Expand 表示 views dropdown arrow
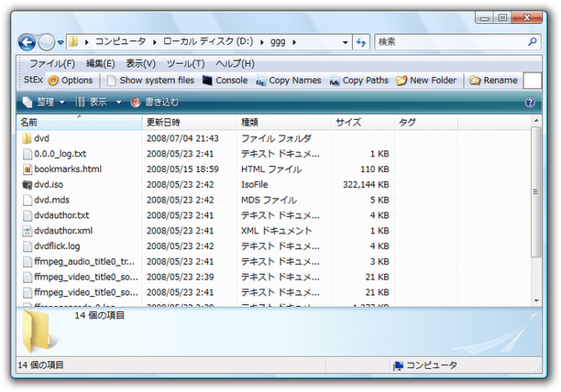 pos(118,103)
